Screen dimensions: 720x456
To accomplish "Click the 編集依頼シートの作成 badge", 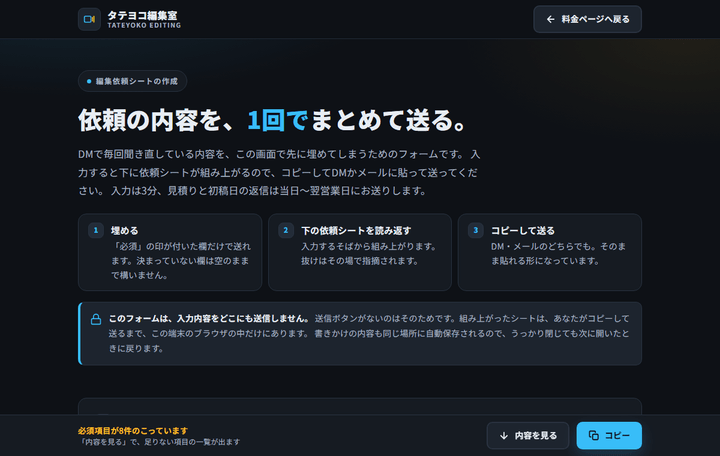I will click(x=132, y=81).
